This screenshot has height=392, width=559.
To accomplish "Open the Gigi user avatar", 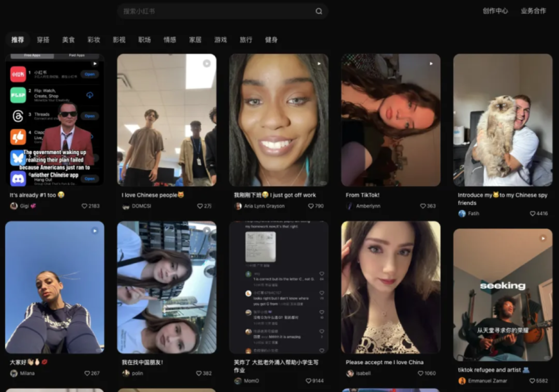I will [14, 206].
